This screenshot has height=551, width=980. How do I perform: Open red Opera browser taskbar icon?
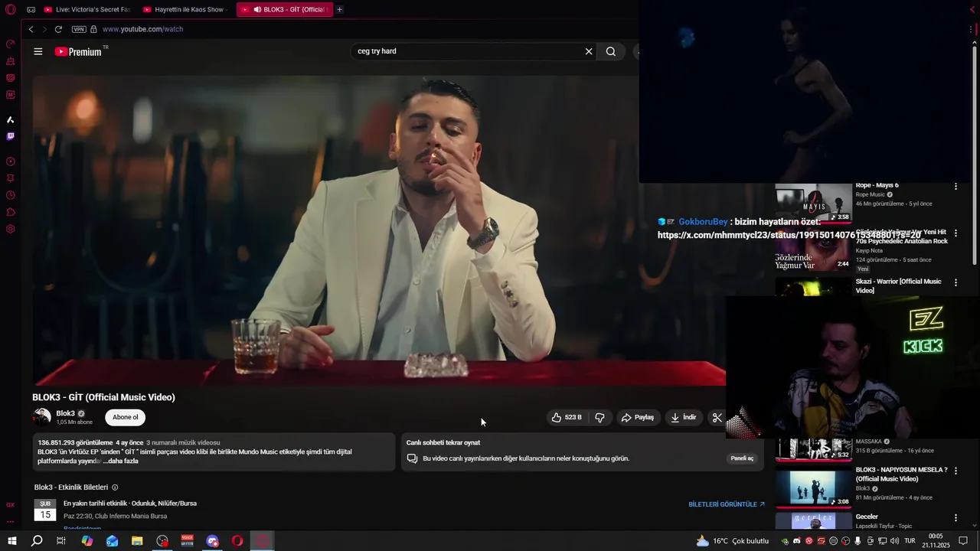click(237, 541)
